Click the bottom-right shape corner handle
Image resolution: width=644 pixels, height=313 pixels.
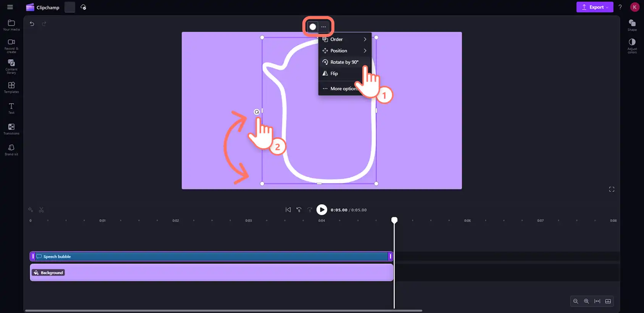coord(376,184)
